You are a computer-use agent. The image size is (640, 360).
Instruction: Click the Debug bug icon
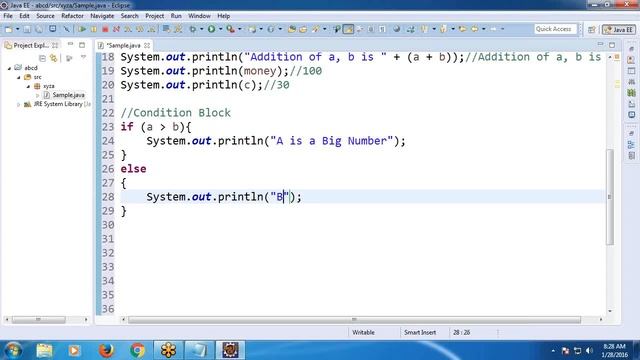click(x=193, y=29)
